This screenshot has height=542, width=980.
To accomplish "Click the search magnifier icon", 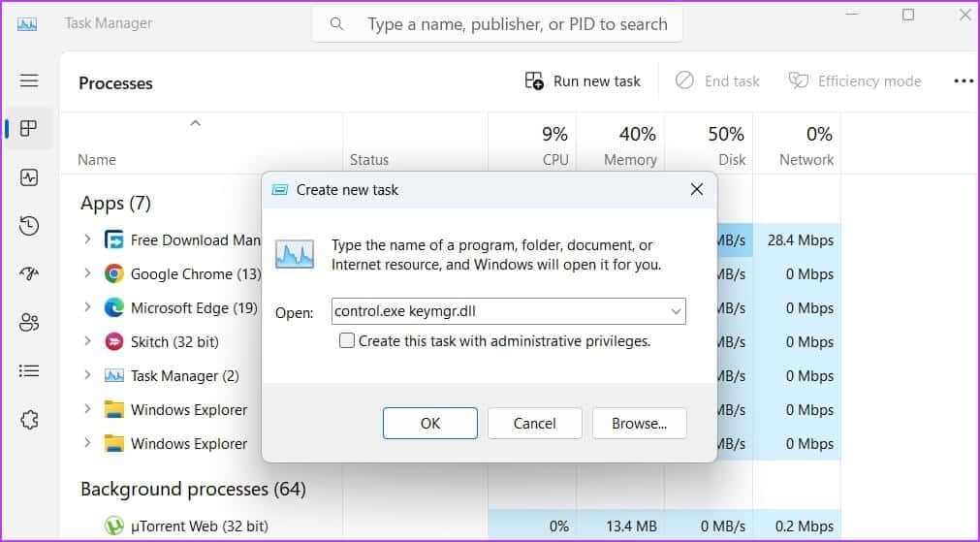I will pos(337,24).
